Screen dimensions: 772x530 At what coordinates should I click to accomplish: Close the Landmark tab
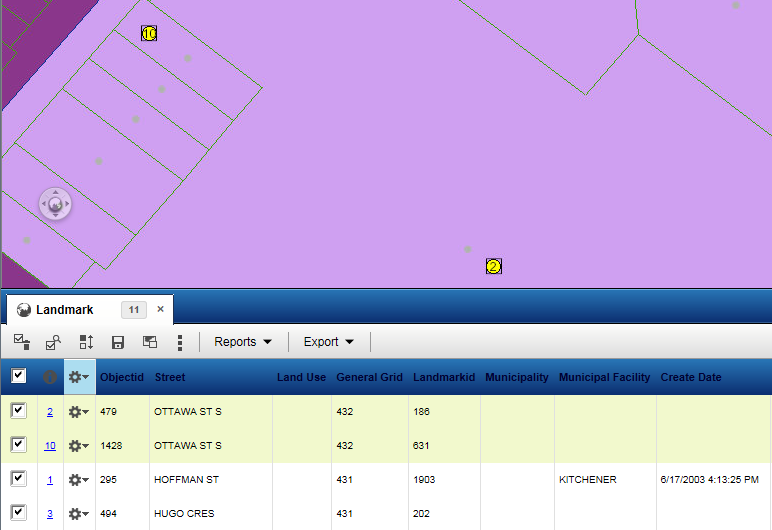[x=160, y=309]
